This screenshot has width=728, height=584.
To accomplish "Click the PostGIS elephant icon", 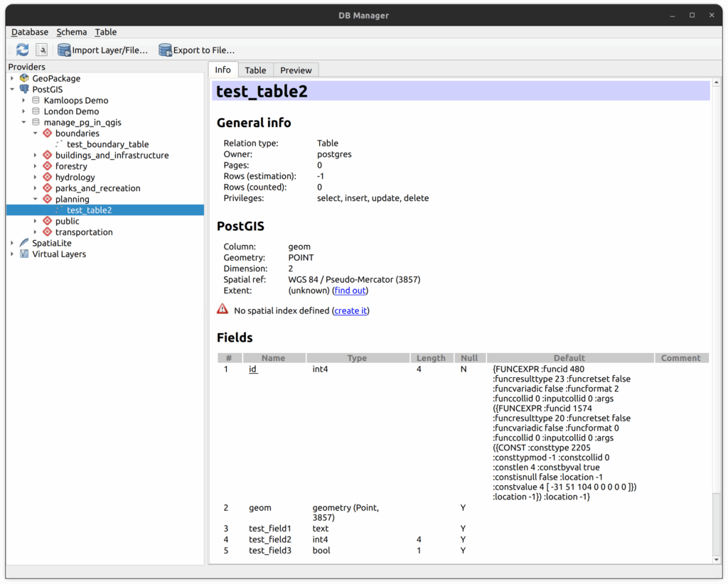I will point(25,90).
